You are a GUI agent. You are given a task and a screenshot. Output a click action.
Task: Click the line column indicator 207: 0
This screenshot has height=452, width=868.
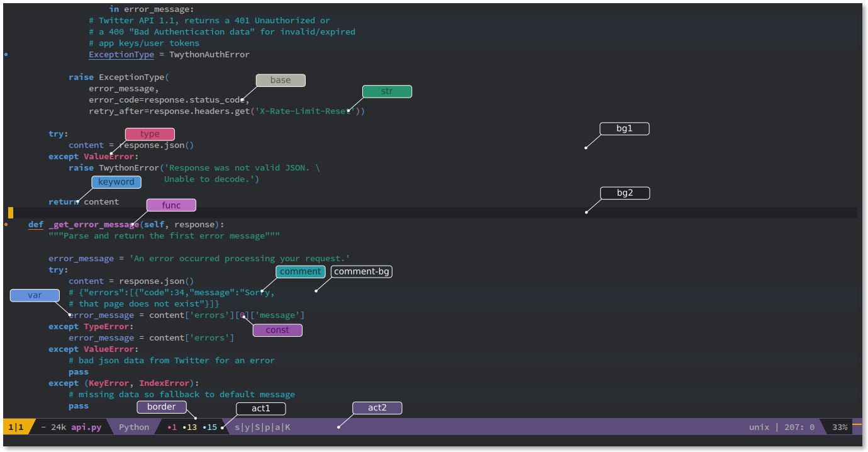[x=799, y=427]
